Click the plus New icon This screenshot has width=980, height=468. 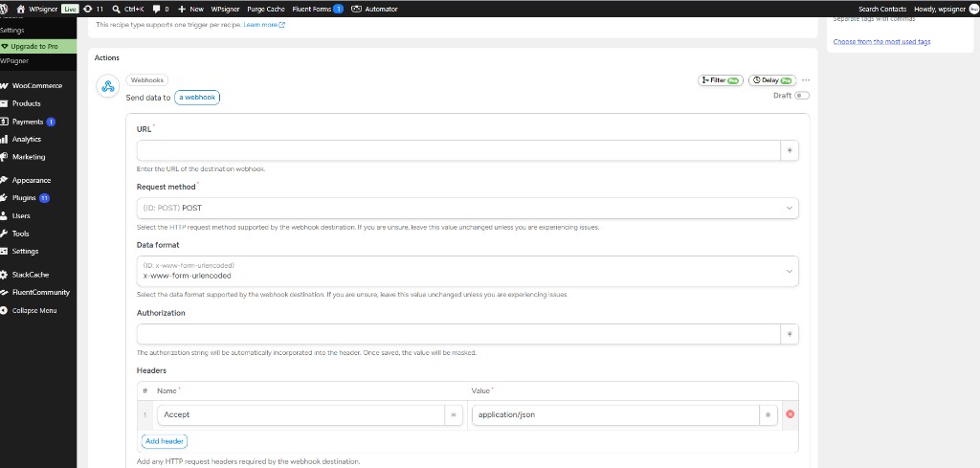pyautogui.click(x=182, y=9)
